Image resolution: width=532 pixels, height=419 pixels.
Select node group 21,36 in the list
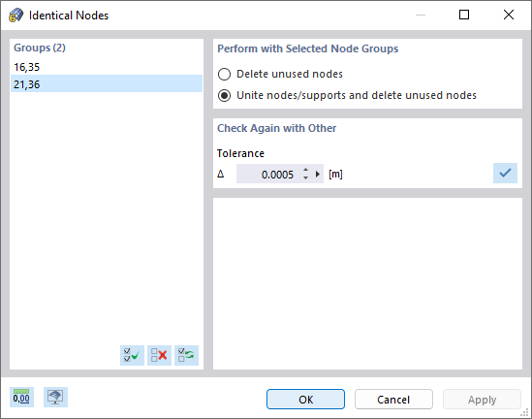point(107,83)
